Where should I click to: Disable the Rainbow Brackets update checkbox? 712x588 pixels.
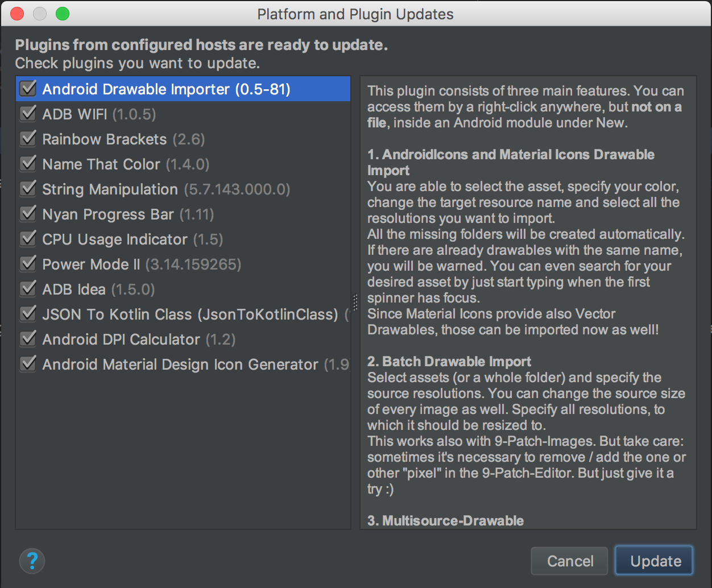[x=28, y=139]
